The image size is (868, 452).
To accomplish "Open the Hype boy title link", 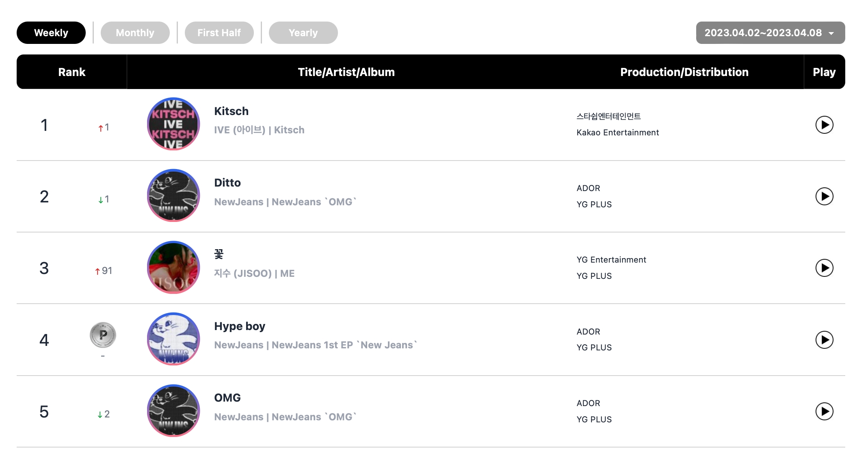I will [x=240, y=326].
